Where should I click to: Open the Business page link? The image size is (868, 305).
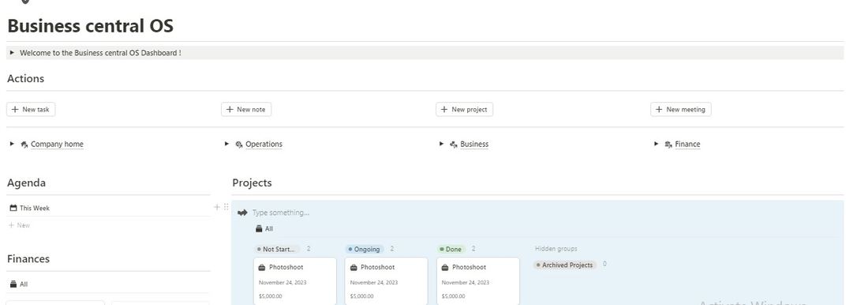tap(474, 144)
